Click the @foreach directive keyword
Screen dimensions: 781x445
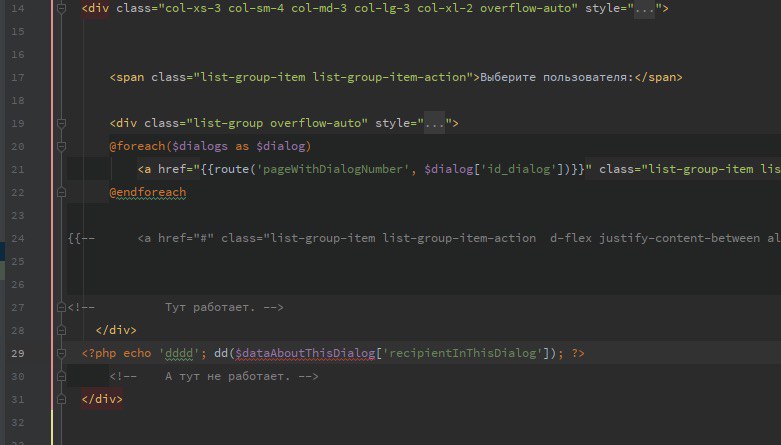coord(137,146)
